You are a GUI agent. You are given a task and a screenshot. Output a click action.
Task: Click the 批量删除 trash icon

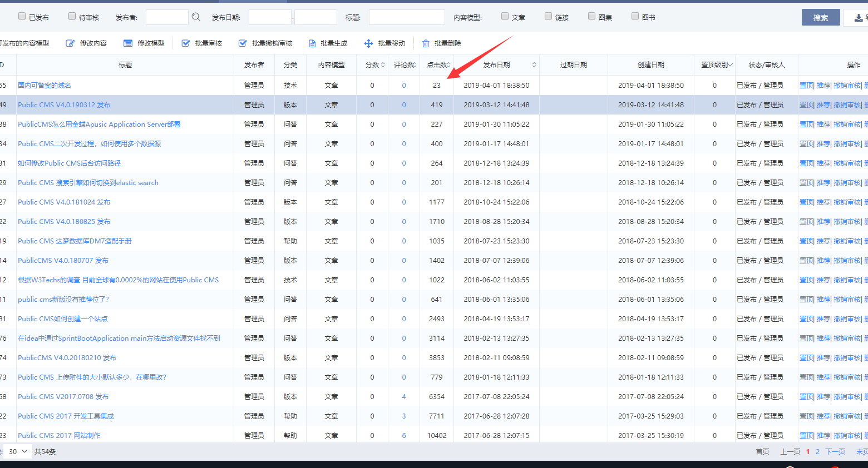click(x=426, y=43)
